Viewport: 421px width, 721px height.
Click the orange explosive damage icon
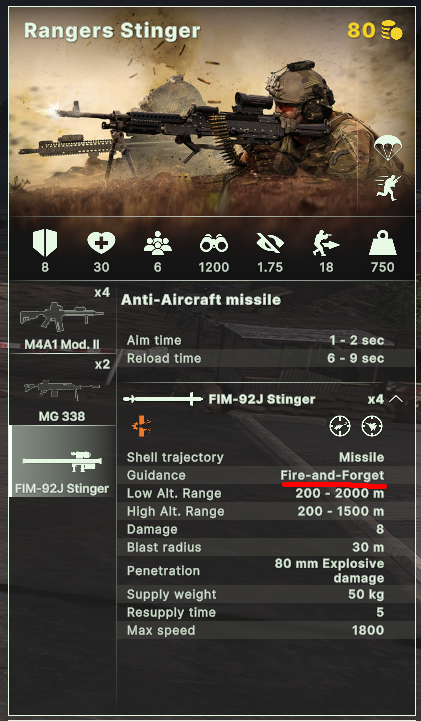[x=142, y=426]
